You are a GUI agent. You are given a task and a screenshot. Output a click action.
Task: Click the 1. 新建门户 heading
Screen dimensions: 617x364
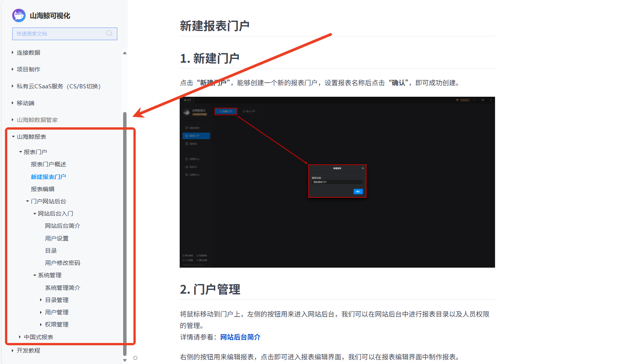209,58
